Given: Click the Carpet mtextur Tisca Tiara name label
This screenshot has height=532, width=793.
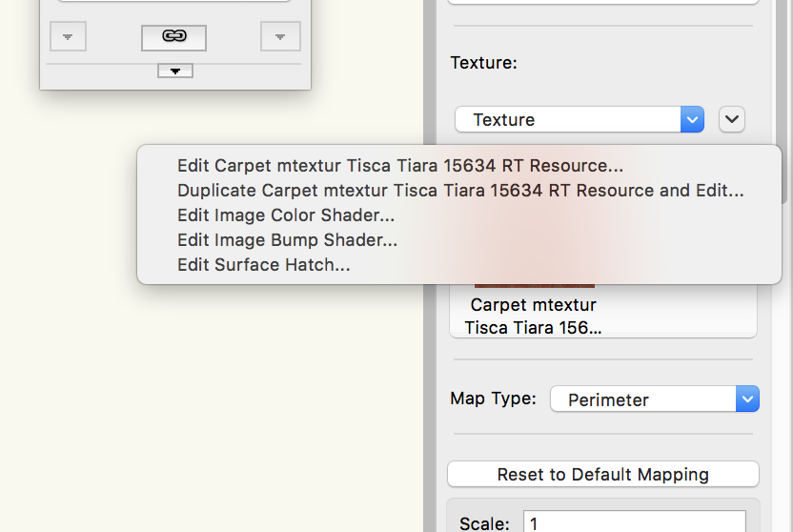Looking at the screenshot, I should pos(534,317).
